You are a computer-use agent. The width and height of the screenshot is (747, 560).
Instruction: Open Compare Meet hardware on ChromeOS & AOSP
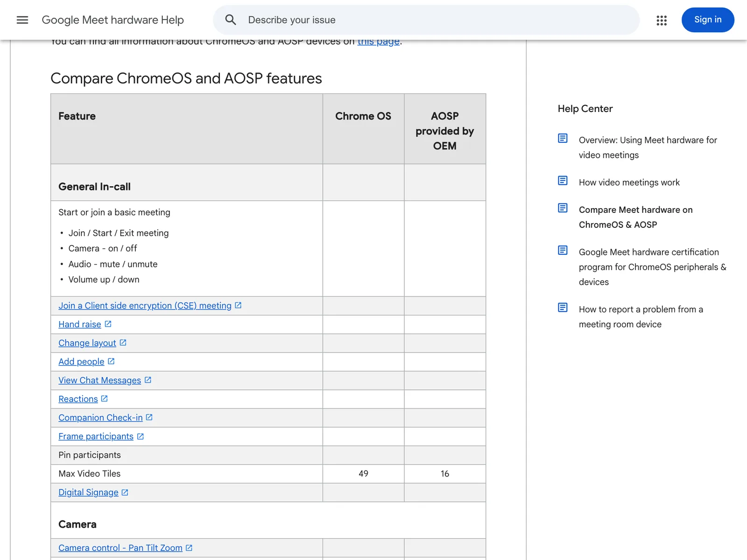coord(636,217)
